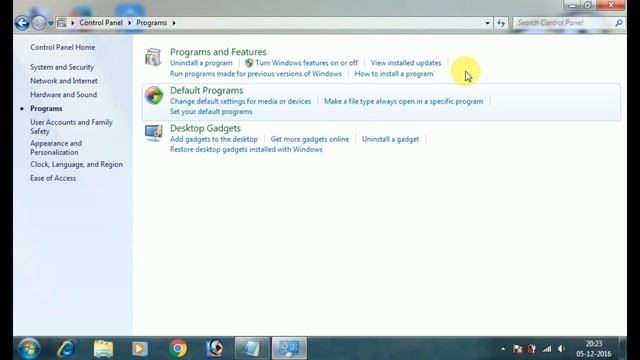
Task: Expand the arrow after Control Panel breadcrumb
Action: (x=129, y=23)
